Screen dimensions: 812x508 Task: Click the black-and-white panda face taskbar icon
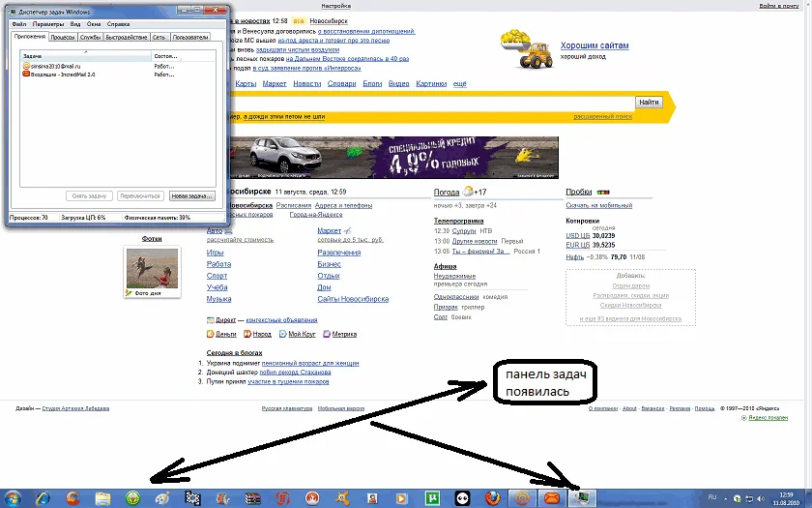(x=462, y=498)
